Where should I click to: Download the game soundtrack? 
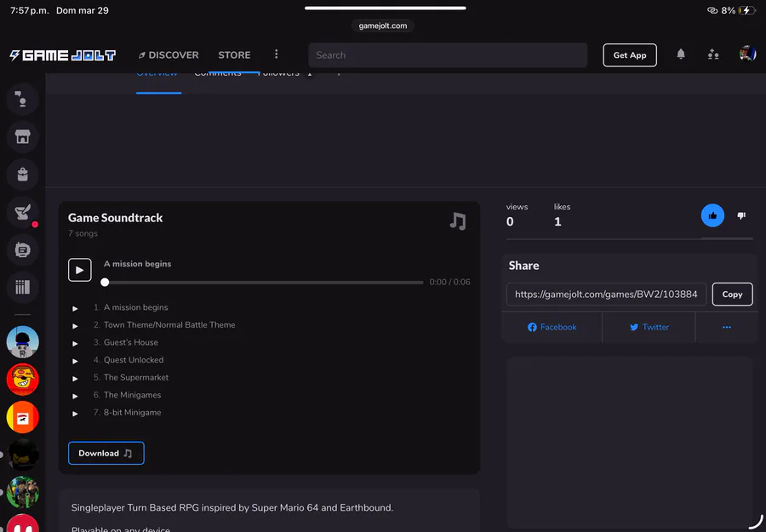106,453
